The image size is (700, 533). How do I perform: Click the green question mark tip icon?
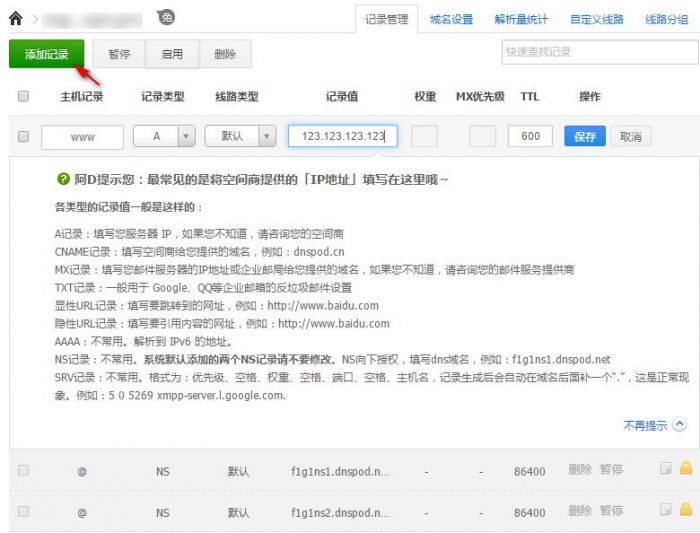(63, 179)
